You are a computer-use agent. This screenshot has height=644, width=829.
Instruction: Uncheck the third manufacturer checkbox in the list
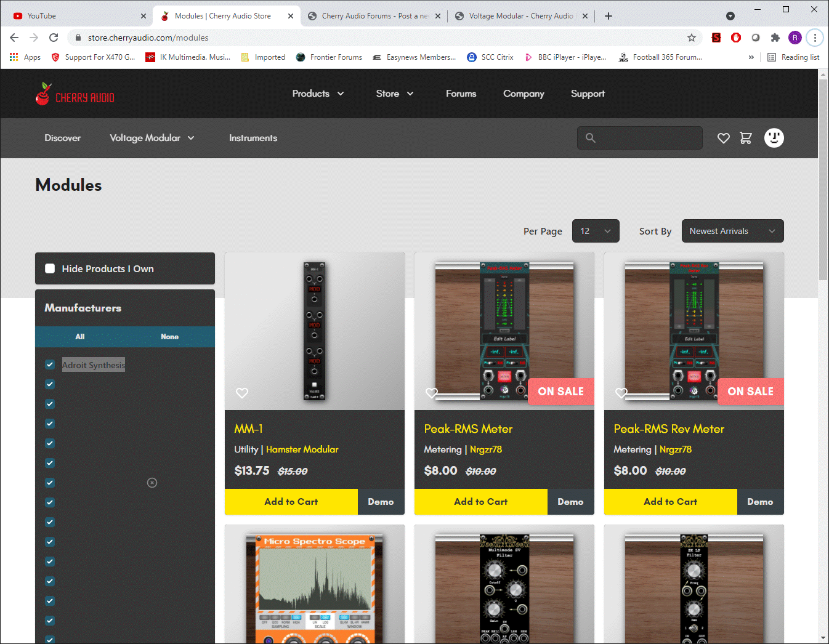point(50,404)
